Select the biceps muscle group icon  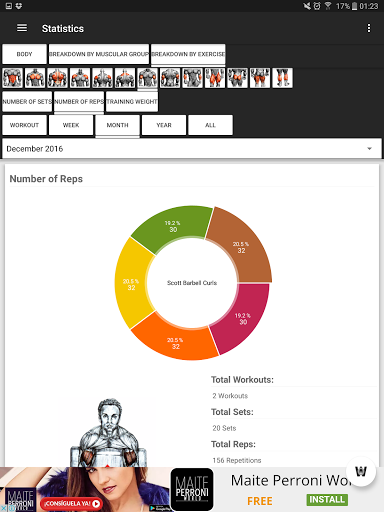147,78
